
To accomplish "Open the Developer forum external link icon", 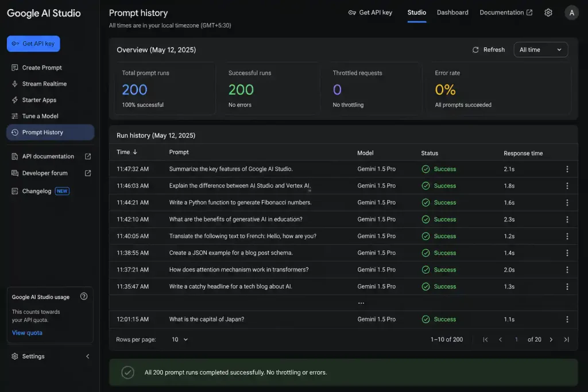I will [88, 173].
